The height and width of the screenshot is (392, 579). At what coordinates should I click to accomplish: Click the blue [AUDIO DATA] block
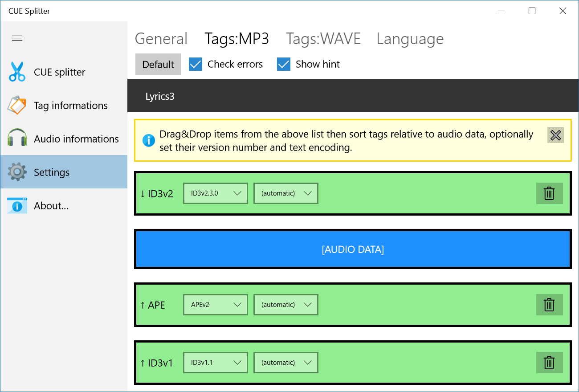[x=352, y=249]
